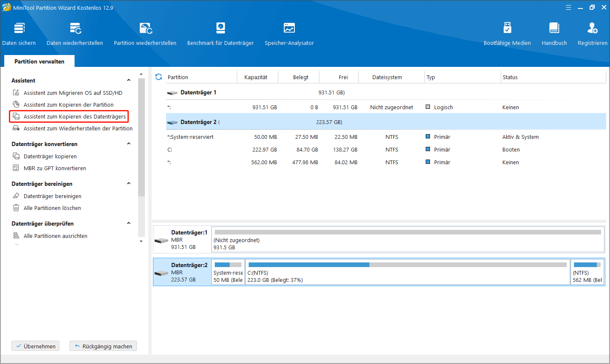The width and height of the screenshot is (610, 364).
Task: Select Datenträger 2 header row
Action: 386,122
